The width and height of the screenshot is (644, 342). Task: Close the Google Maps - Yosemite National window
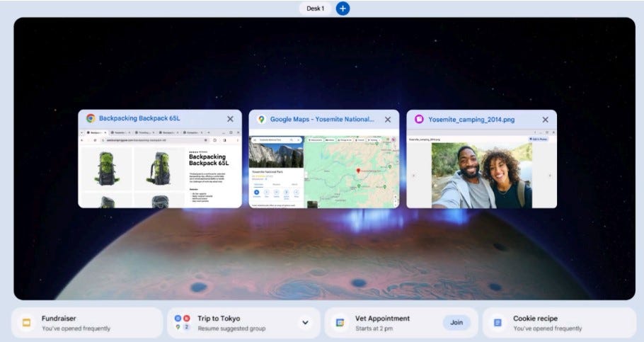pos(388,120)
